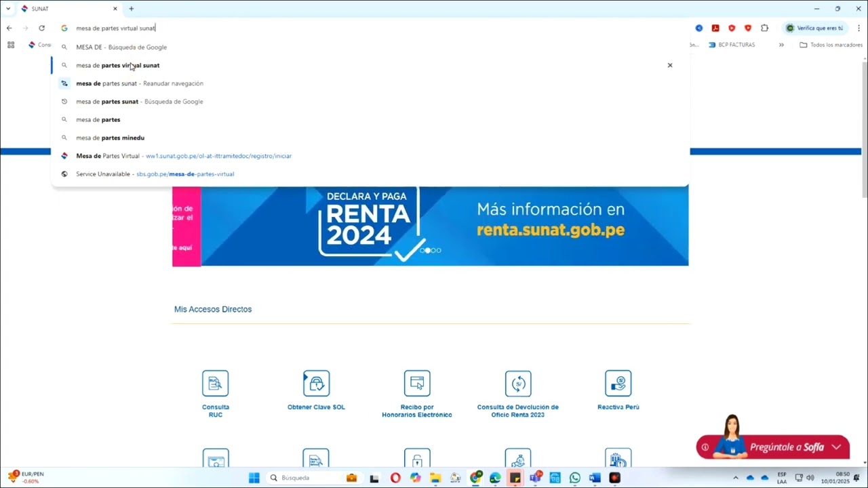
Task: Open Obtener Clave SOL shortcut icon
Action: [316, 383]
